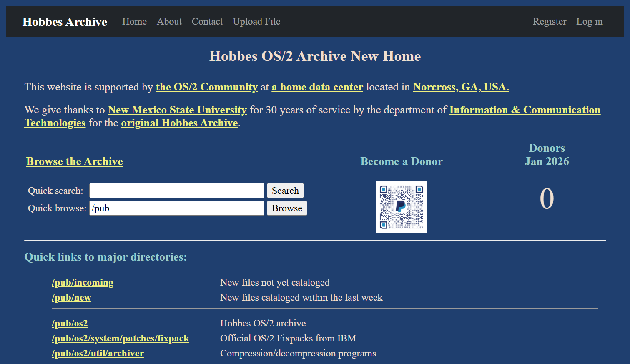
Task: Open the home data center link
Action: point(317,87)
